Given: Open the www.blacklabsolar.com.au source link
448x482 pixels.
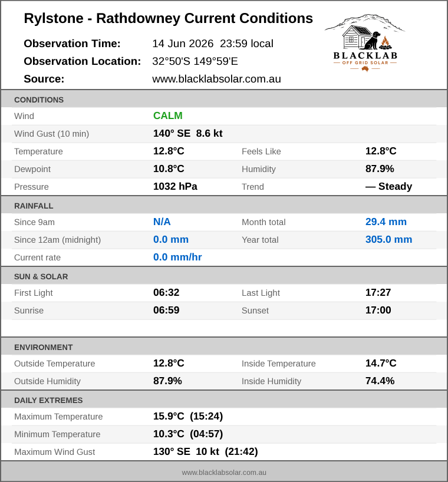Looking at the screenshot, I should (216, 79).
